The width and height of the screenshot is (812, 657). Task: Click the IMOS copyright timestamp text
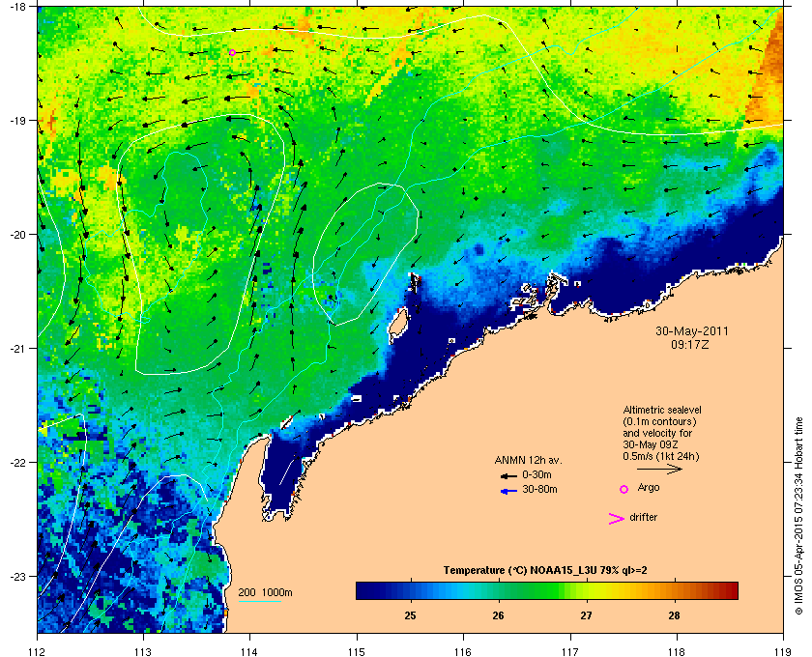798,517
